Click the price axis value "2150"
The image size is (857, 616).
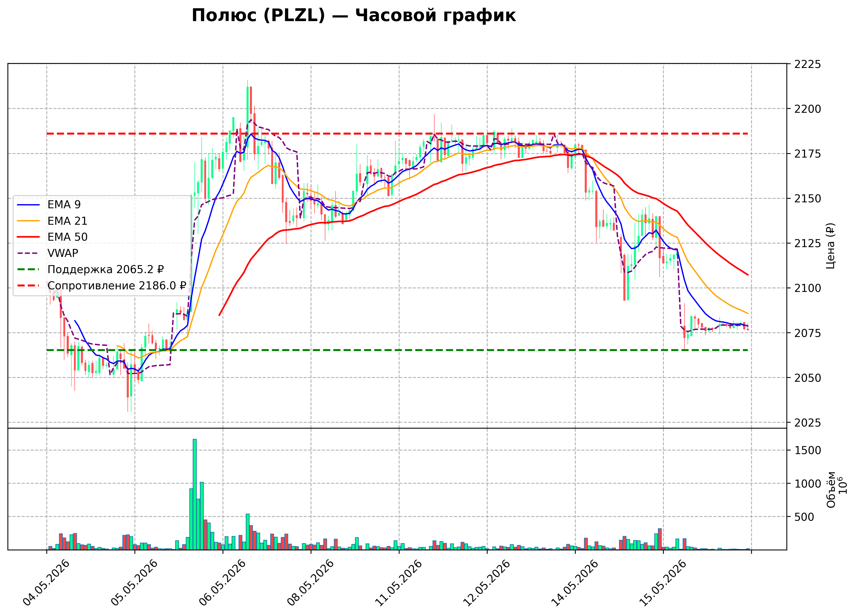(808, 199)
